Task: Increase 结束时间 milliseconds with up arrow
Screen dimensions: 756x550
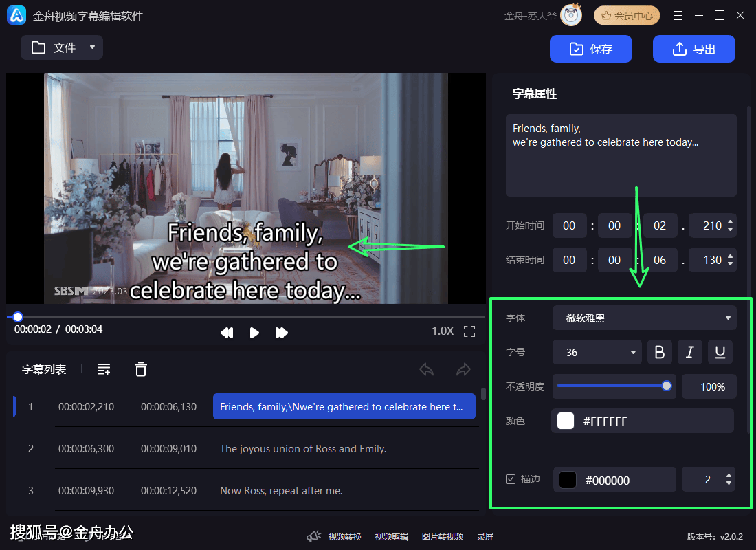Action: tap(731, 256)
